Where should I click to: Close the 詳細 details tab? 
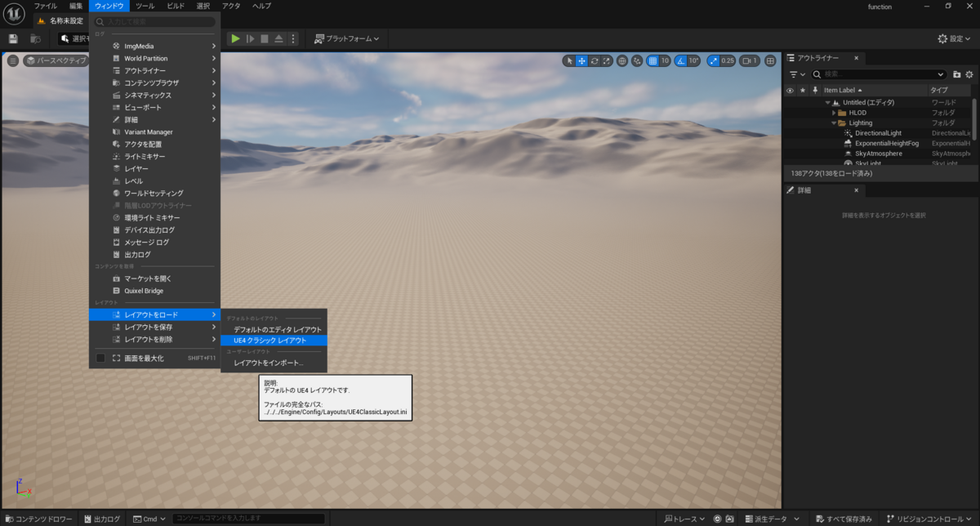click(856, 190)
